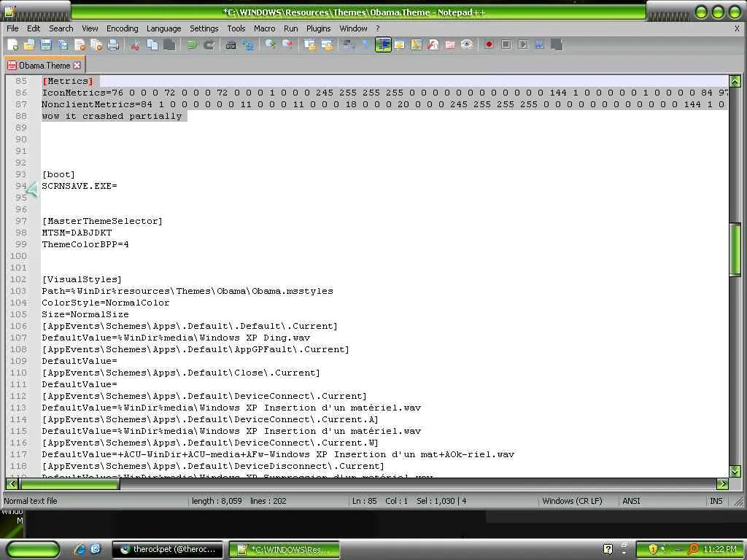Screen dimensions: 747x560
Task: Open the Macro menu
Action: pos(264,28)
